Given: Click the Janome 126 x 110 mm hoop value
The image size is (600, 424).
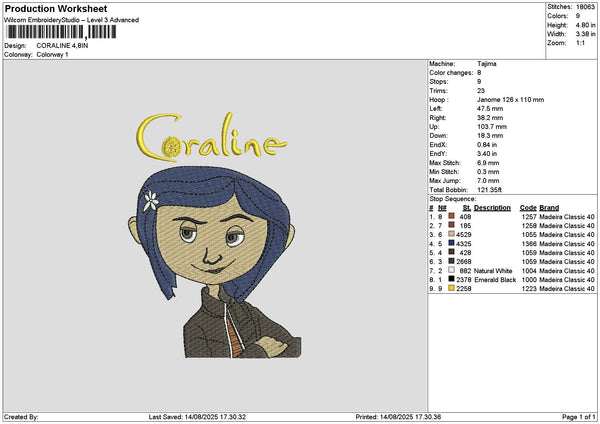Looking at the screenshot, I should (x=510, y=100).
